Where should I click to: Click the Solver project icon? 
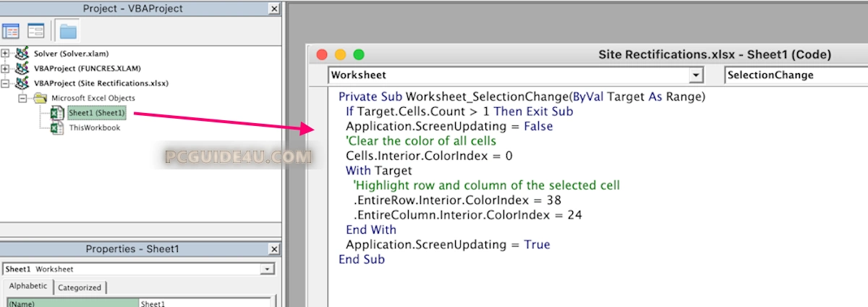[x=22, y=54]
